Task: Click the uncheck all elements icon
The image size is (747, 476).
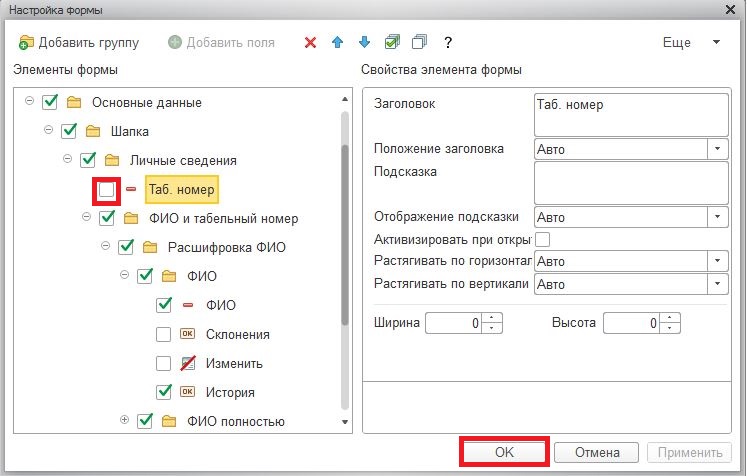Action: (x=419, y=42)
